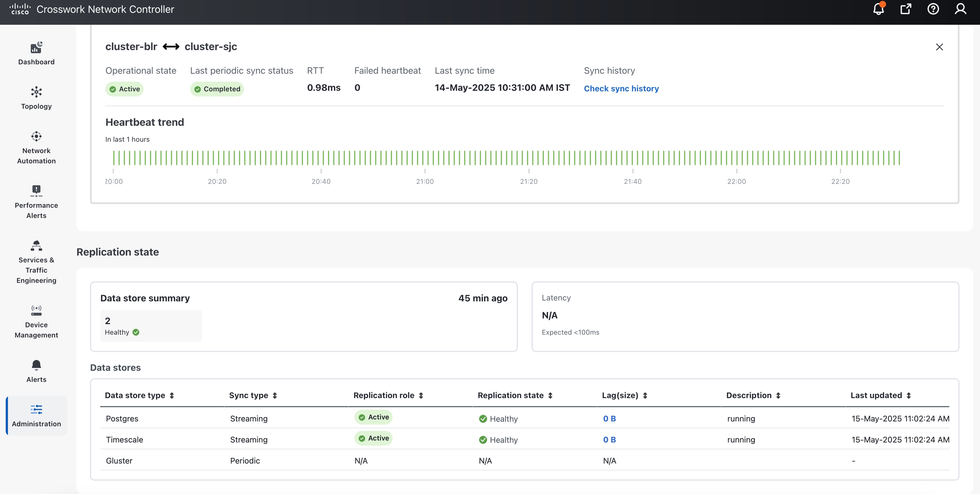
Task: Click the Postgres data store cell
Action: 122,419
